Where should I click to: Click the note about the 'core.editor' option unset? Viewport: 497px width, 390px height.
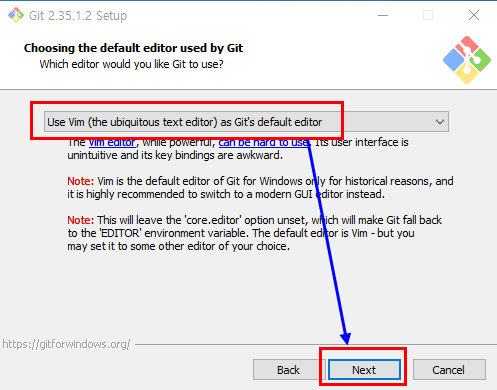pos(254,233)
